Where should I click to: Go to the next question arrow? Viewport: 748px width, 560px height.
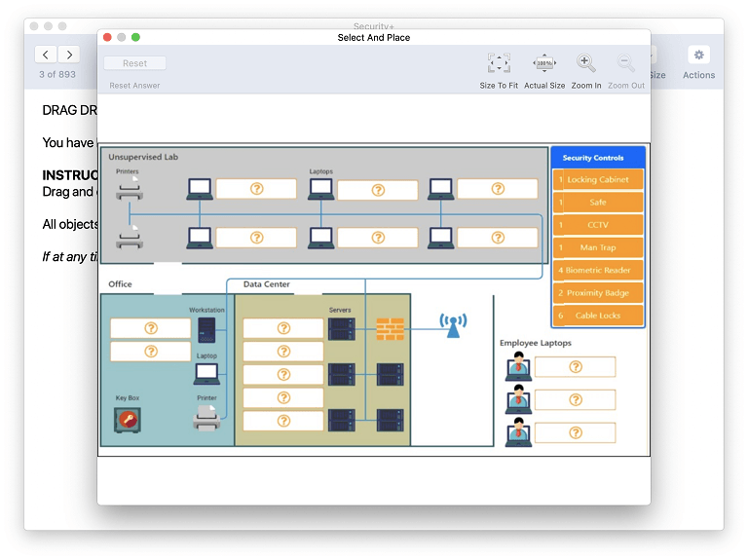click(x=68, y=55)
